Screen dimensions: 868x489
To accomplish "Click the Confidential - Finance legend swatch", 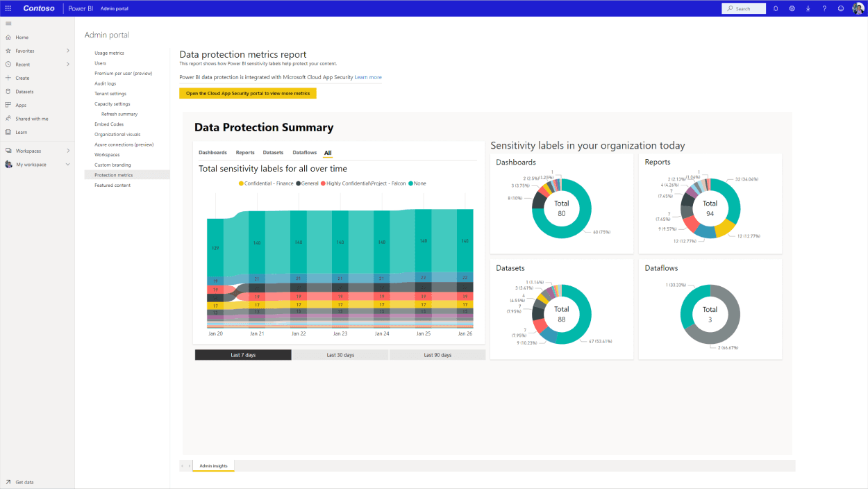I will coord(241,183).
